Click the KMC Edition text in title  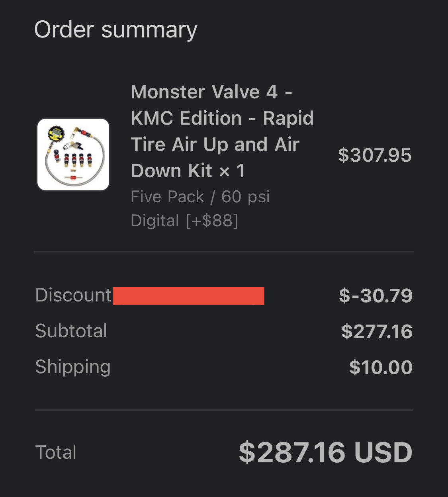click(x=186, y=118)
